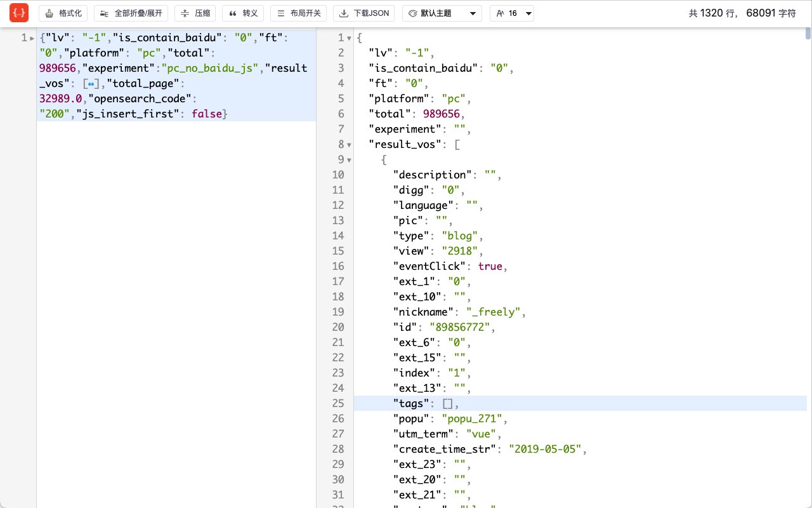Click the 共 1320 行 character count text
812x508 pixels.
point(742,13)
